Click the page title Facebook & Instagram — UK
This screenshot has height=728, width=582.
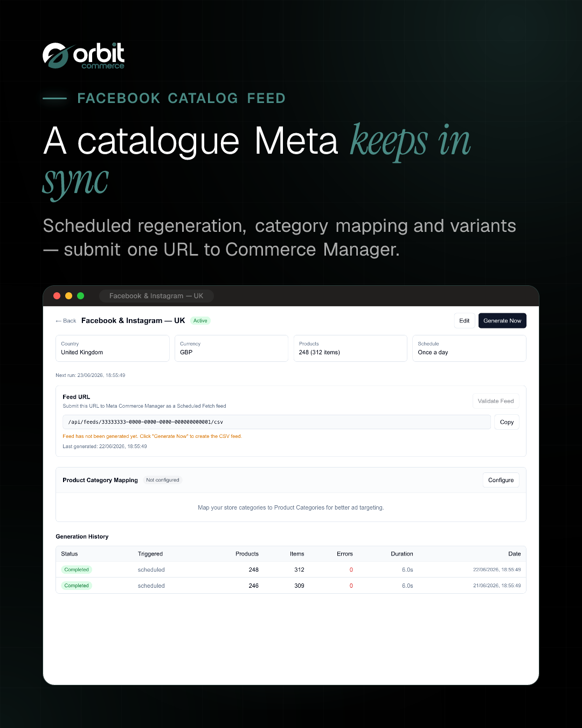coord(133,320)
